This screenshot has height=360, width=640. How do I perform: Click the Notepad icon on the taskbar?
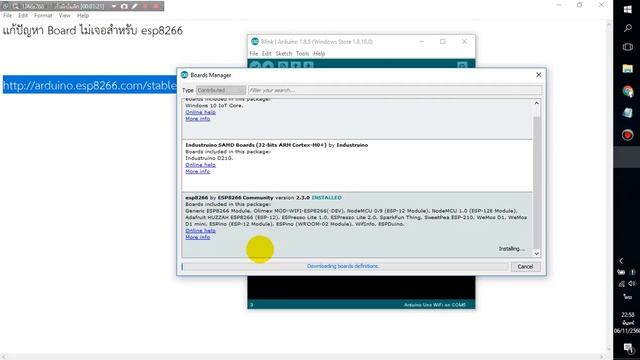coord(628,113)
